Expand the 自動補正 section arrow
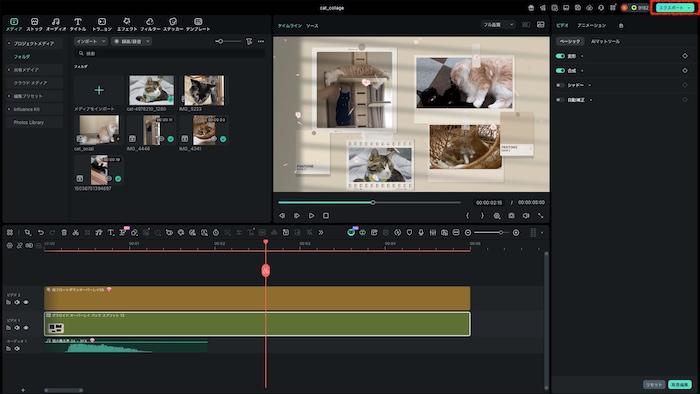 click(591, 100)
